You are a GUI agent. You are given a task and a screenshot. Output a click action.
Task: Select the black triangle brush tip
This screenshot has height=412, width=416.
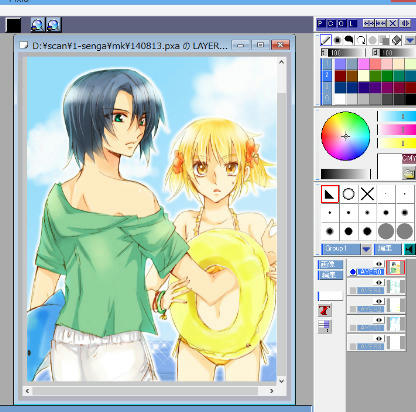tap(330, 194)
